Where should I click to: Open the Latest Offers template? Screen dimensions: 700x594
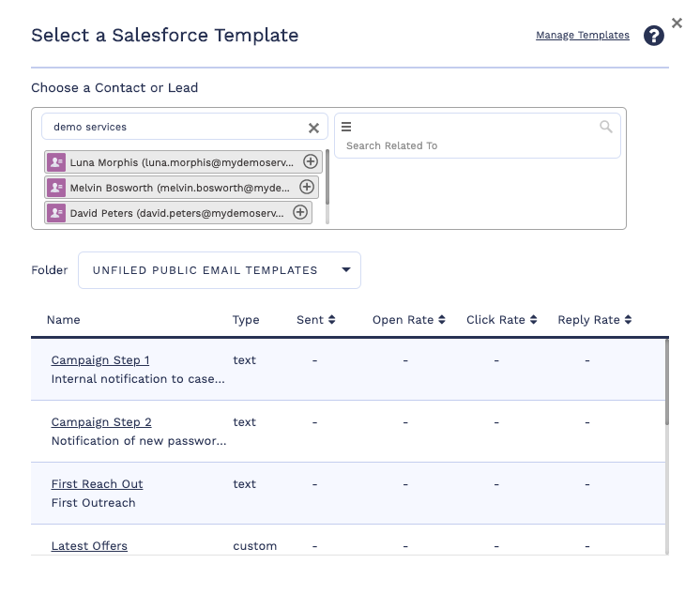click(89, 546)
